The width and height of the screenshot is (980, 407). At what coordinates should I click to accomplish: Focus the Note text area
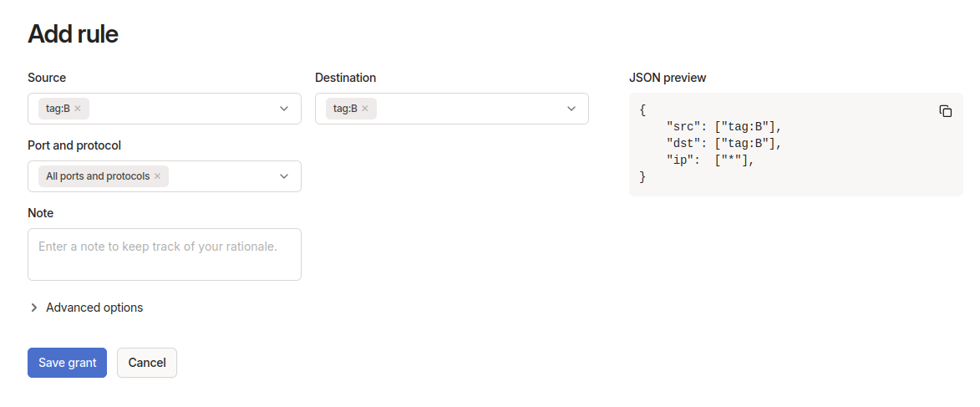pos(164,254)
